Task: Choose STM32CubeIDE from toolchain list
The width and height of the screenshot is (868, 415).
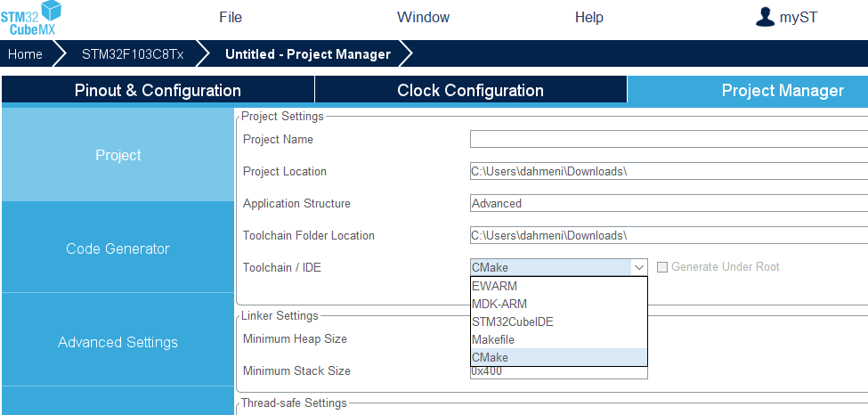Action: click(558, 321)
